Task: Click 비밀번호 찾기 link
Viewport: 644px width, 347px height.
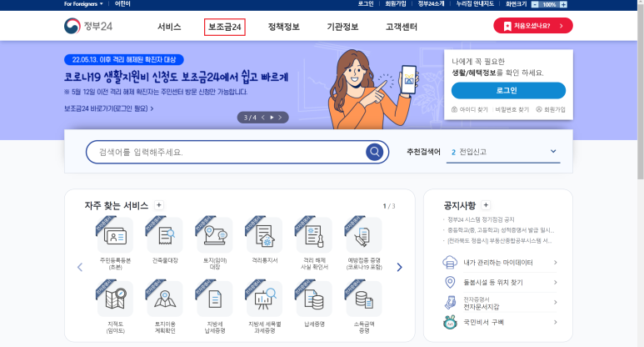Action: pos(512,109)
